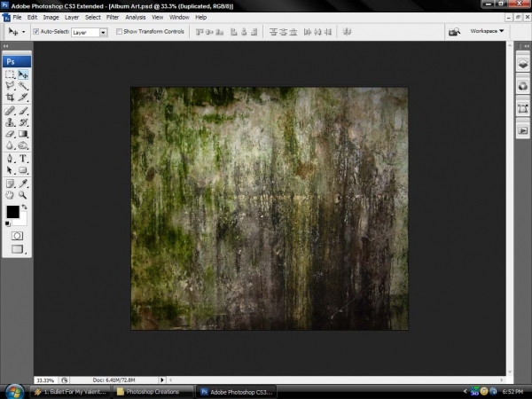The width and height of the screenshot is (532, 399).
Task: Swap foreground and background colors
Action: pyautogui.click(x=25, y=207)
